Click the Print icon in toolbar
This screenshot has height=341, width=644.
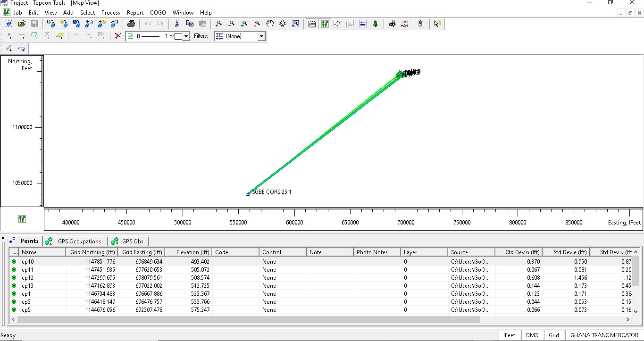[x=131, y=24]
